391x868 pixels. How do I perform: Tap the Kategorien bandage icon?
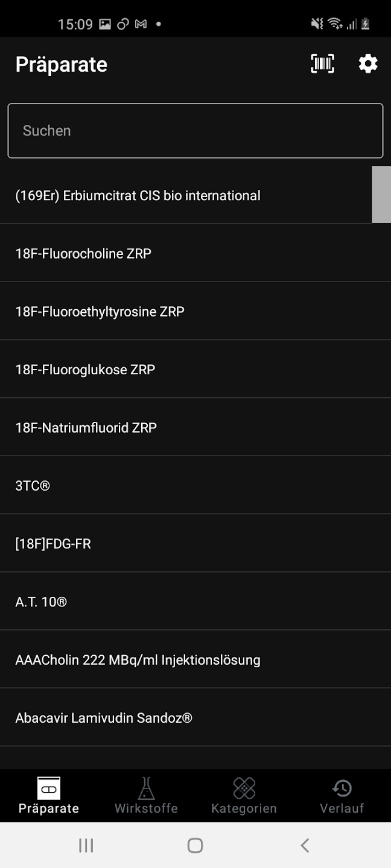coord(244,788)
